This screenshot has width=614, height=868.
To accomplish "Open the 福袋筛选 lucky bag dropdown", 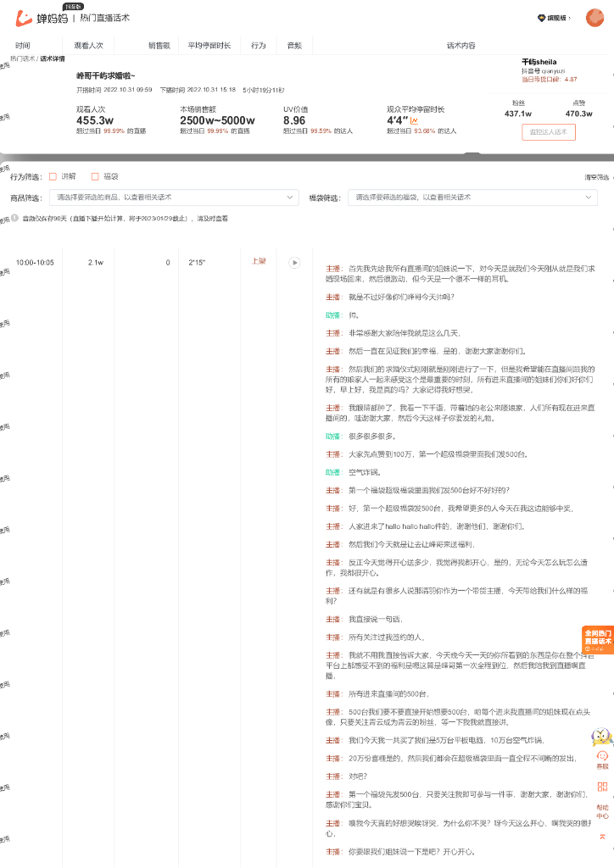I will 472,198.
